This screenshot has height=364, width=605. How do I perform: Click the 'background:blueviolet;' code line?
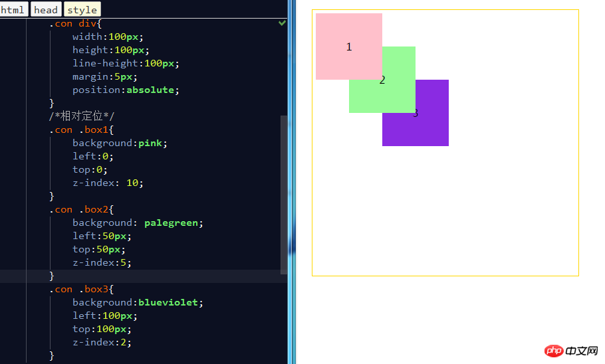click(x=138, y=302)
